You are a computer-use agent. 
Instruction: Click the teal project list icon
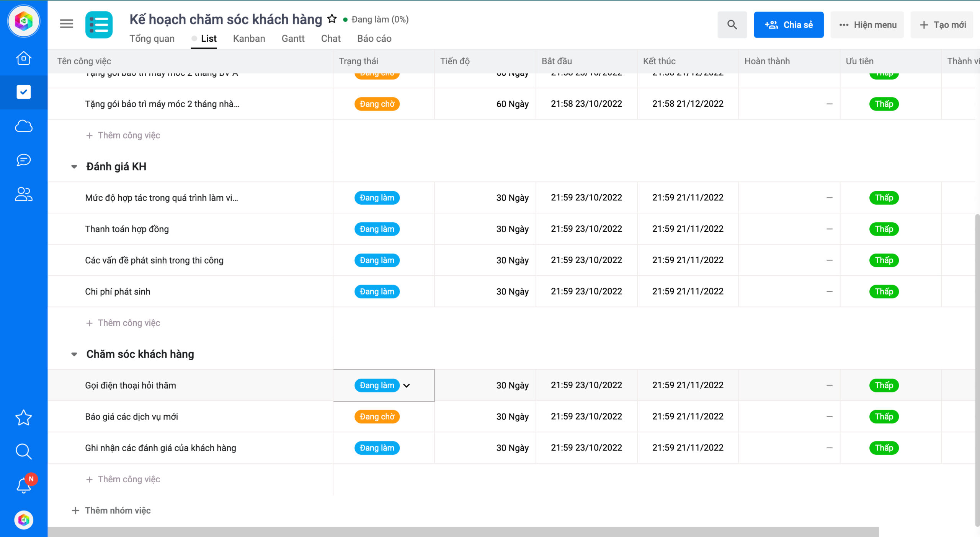pos(99,25)
